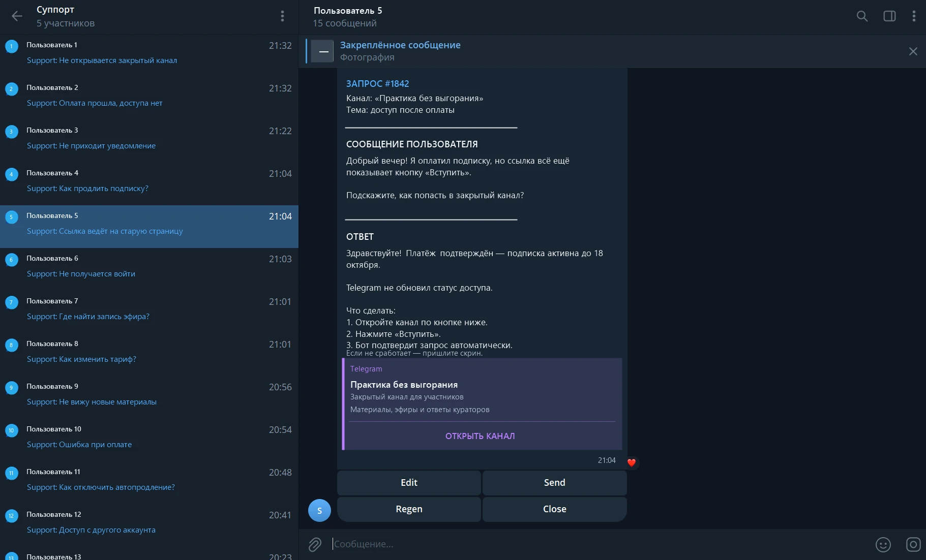Click 'Практика без выгорания' preview title

pos(404,385)
